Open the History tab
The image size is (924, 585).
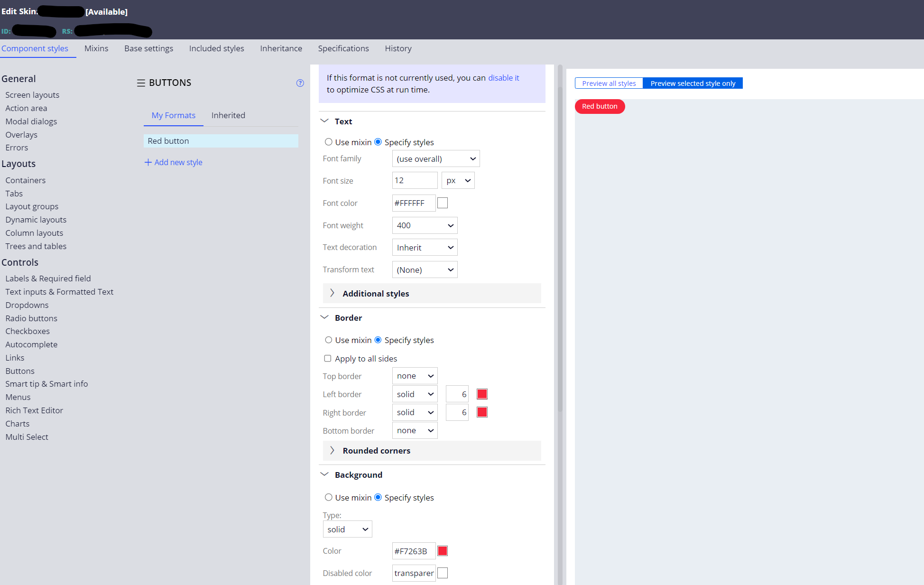pos(398,48)
